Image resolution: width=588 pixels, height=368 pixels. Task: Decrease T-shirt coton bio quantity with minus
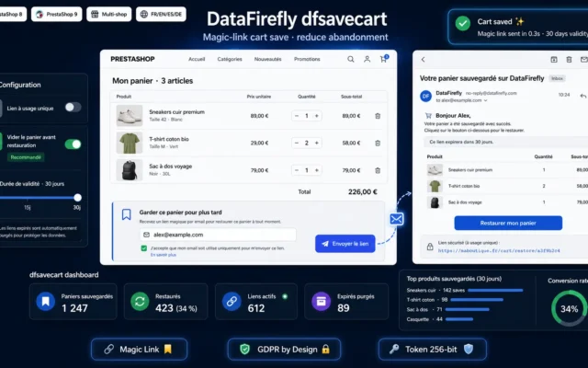point(297,144)
